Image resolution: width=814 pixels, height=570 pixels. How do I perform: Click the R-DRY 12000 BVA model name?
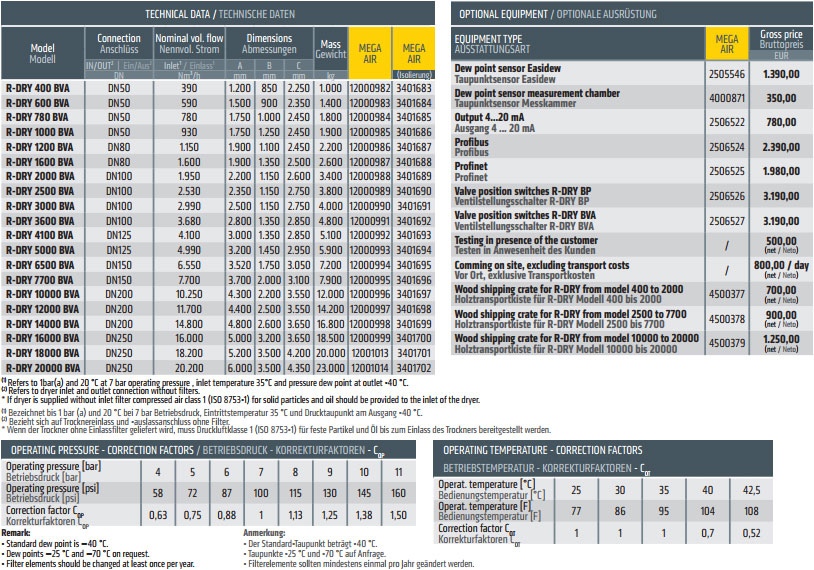pyautogui.click(x=43, y=309)
